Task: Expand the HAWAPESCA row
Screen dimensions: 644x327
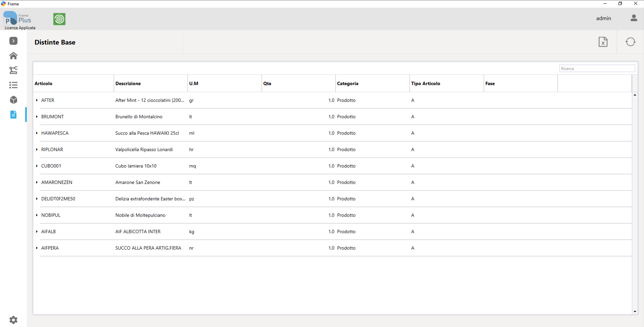Action: point(37,133)
